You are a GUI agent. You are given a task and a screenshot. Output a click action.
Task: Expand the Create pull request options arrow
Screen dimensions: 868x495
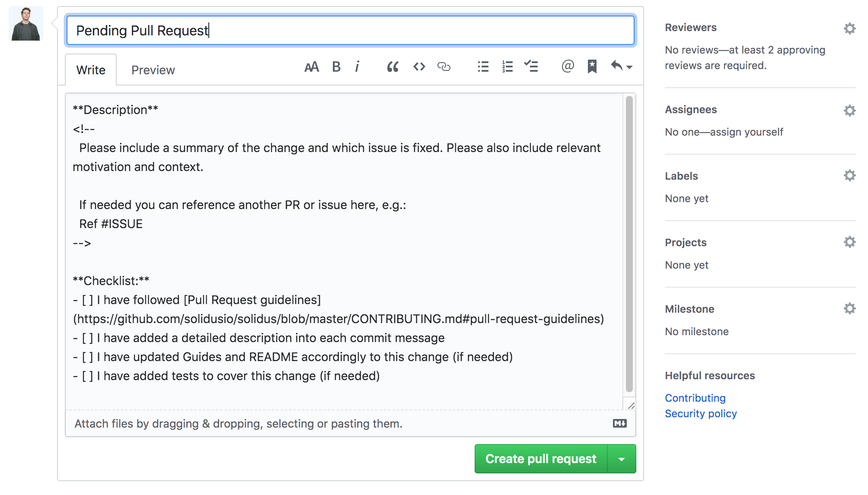coord(622,459)
